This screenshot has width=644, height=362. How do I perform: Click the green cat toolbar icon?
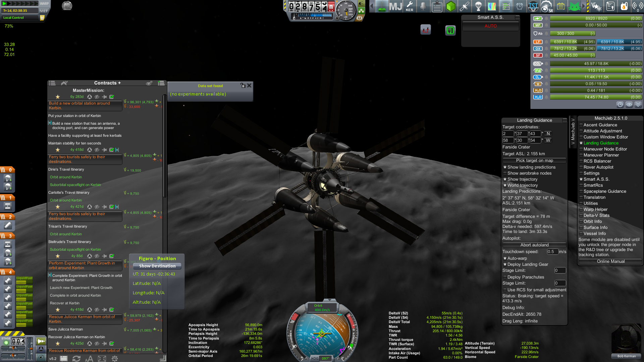point(575,6)
